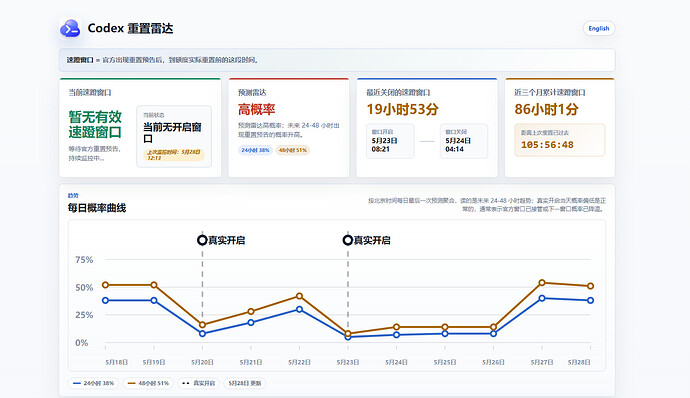690x398 pixels.
Task: Click the 5月28日 更新 legend pill
Action: pyautogui.click(x=245, y=383)
